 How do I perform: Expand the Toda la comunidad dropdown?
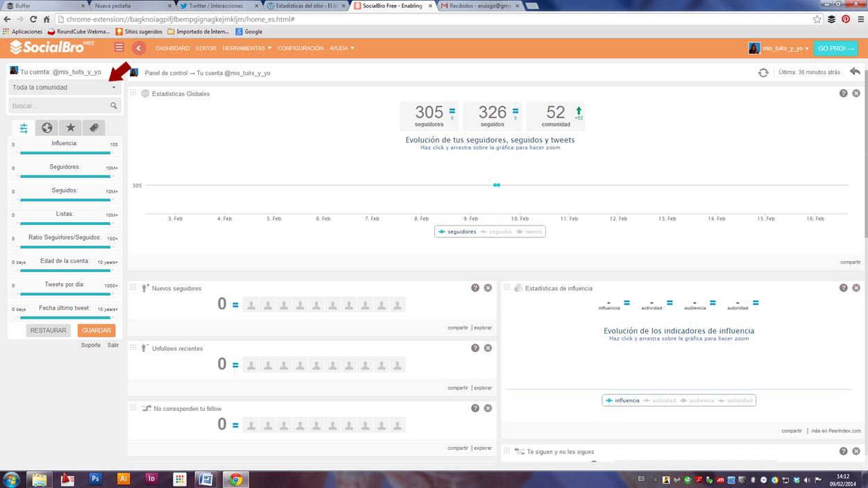pos(65,87)
